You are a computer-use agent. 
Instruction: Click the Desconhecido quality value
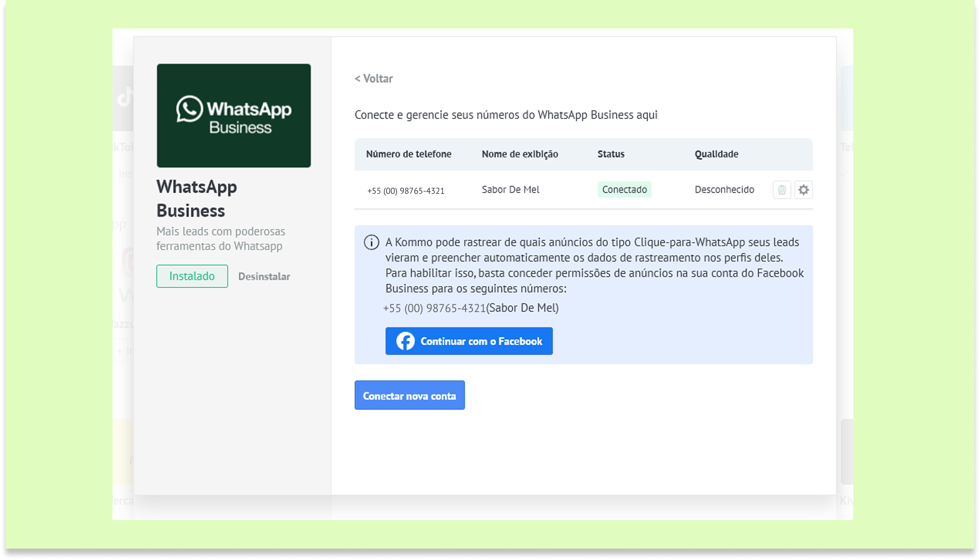click(724, 190)
